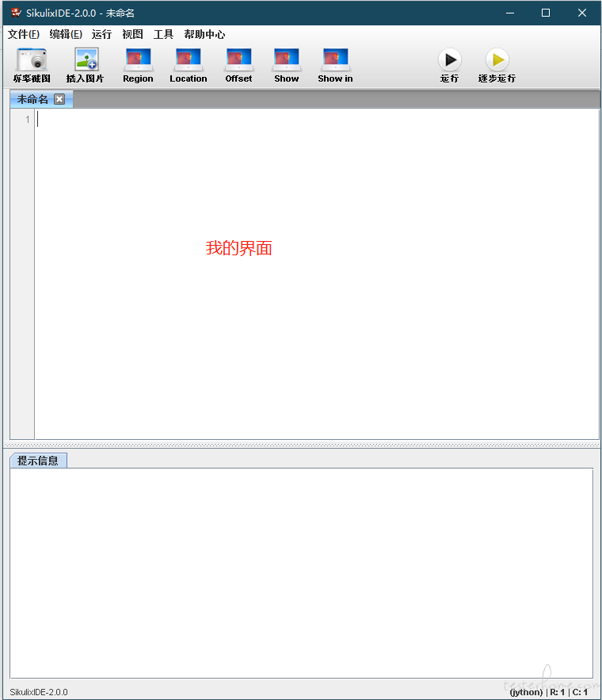
Task: Open the 运行 menu in menu bar
Action: [101, 34]
